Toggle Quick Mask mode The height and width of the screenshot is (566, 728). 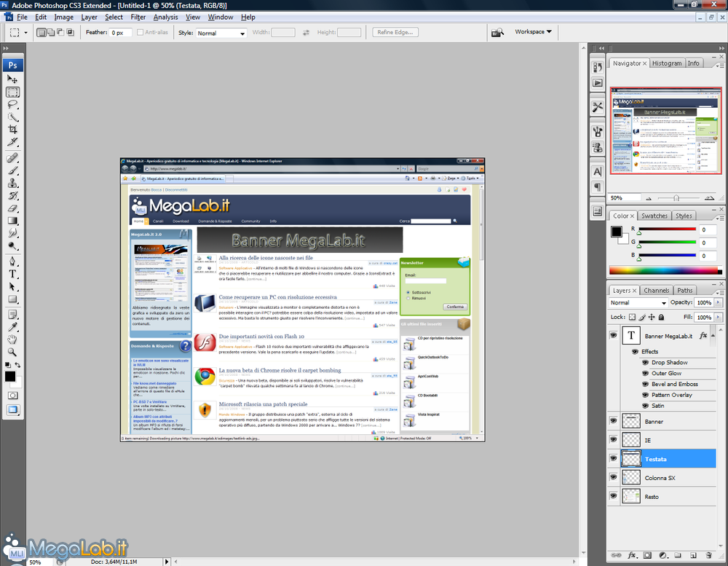[12, 396]
